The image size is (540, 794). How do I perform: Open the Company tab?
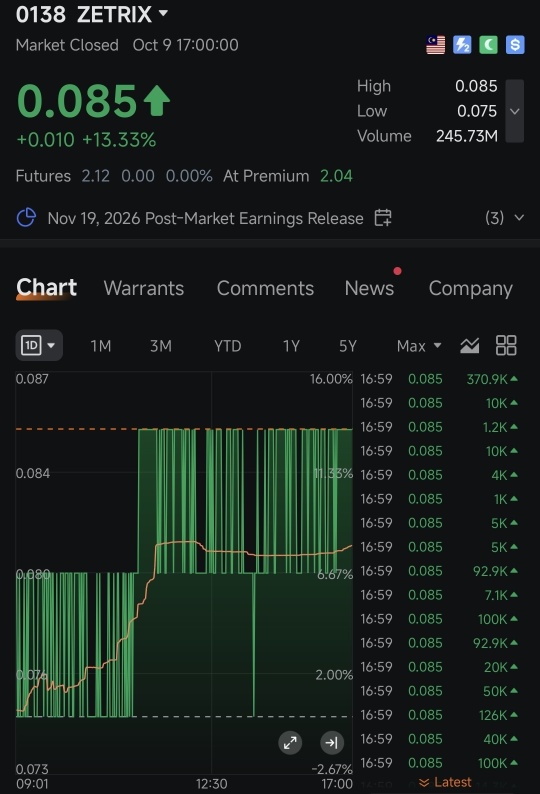471,289
